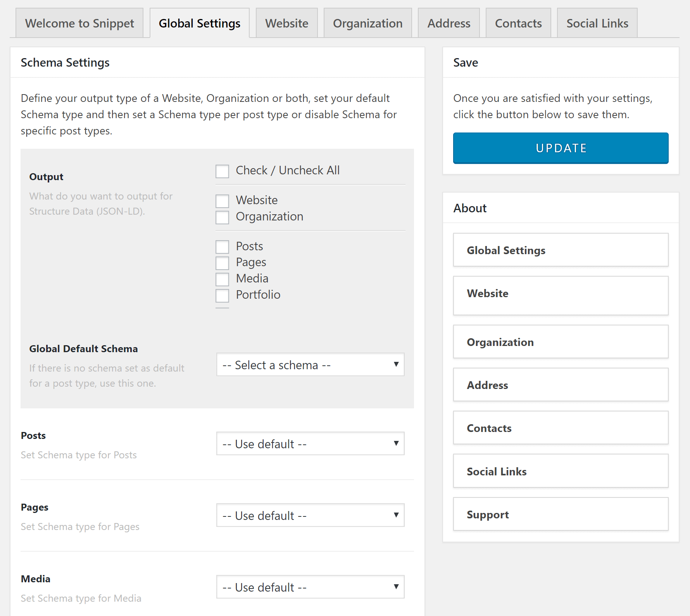This screenshot has width=690, height=616.
Task: Open the Schema type dropdown for Posts
Action: [x=310, y=444]
